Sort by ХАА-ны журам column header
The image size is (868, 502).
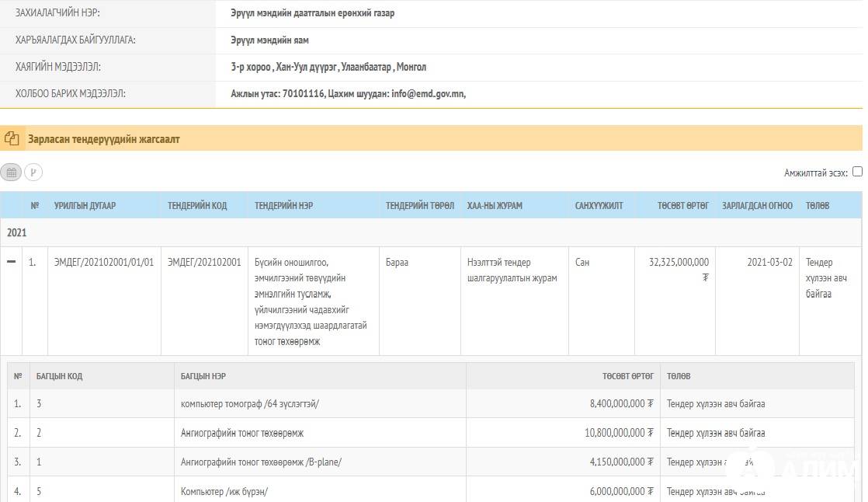click(x=495, y=206)
